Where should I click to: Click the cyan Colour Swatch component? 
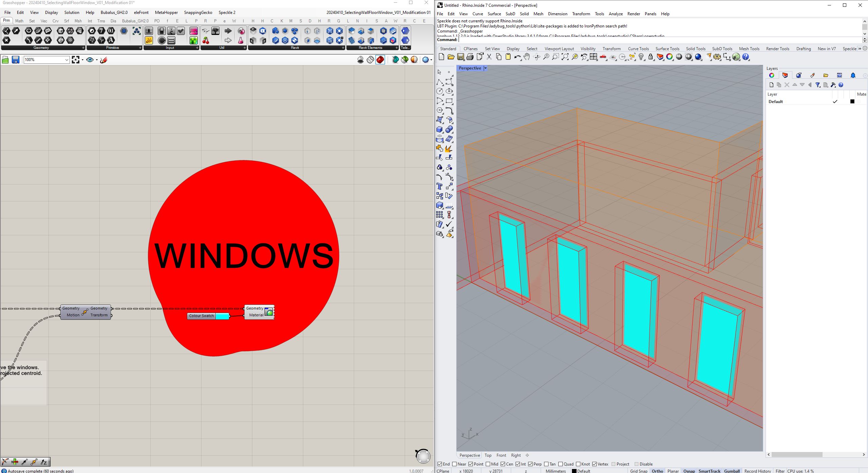(209, 316)
